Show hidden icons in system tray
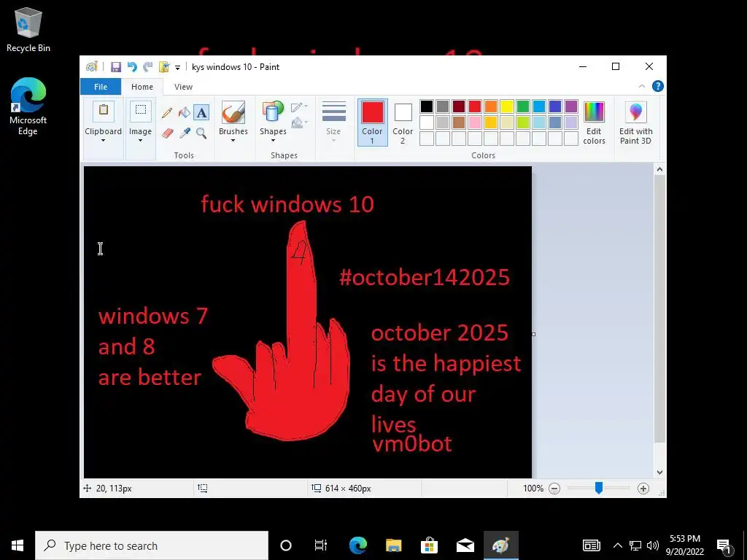The height and width of the screenshot is (560, 747). [617, 545]
